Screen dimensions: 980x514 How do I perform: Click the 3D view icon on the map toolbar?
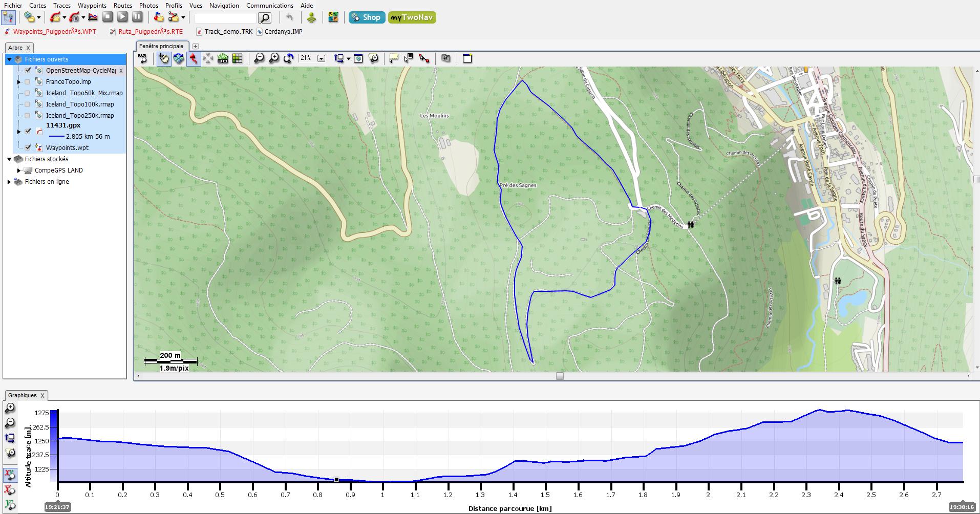click(222, 58)
